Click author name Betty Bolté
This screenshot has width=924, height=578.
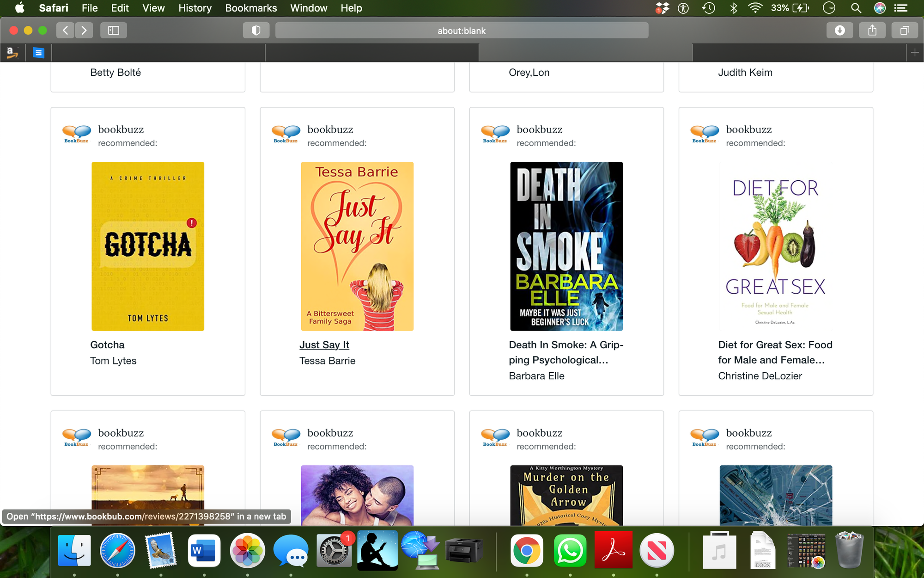[115, 73]
